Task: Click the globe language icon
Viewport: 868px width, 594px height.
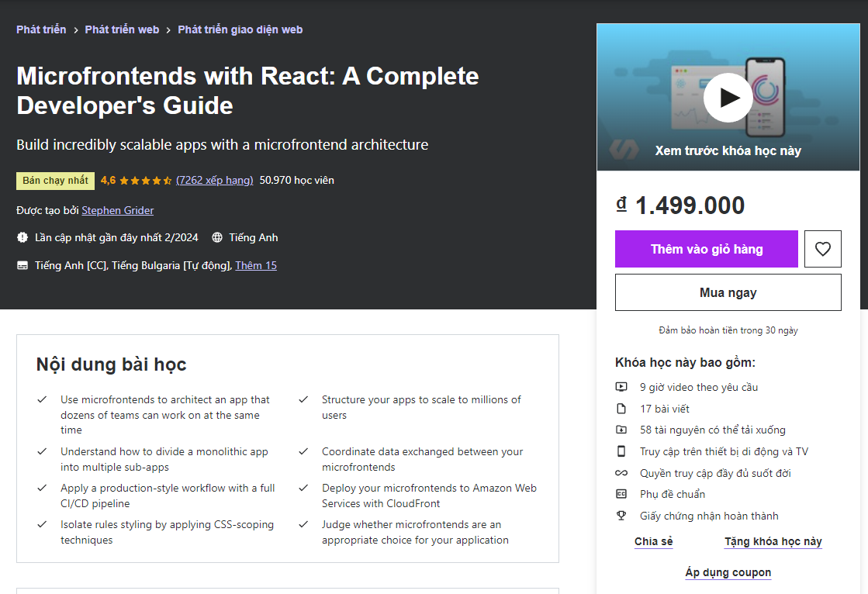Action: tap(217, 237)
